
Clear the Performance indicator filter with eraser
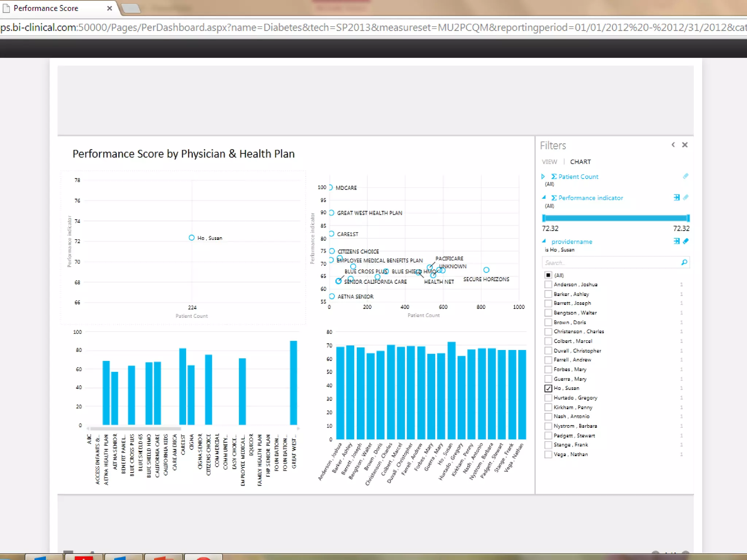[x=685, y=198]
